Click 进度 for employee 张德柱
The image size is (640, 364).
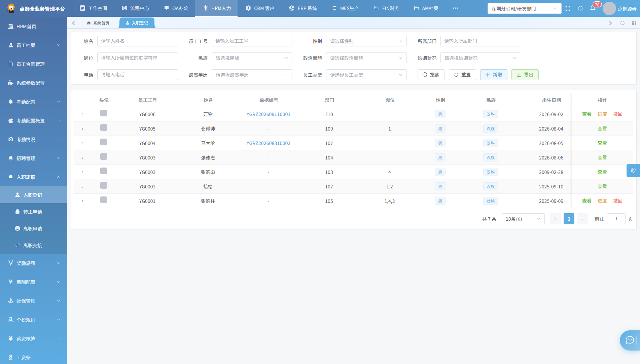coord(602,201)
